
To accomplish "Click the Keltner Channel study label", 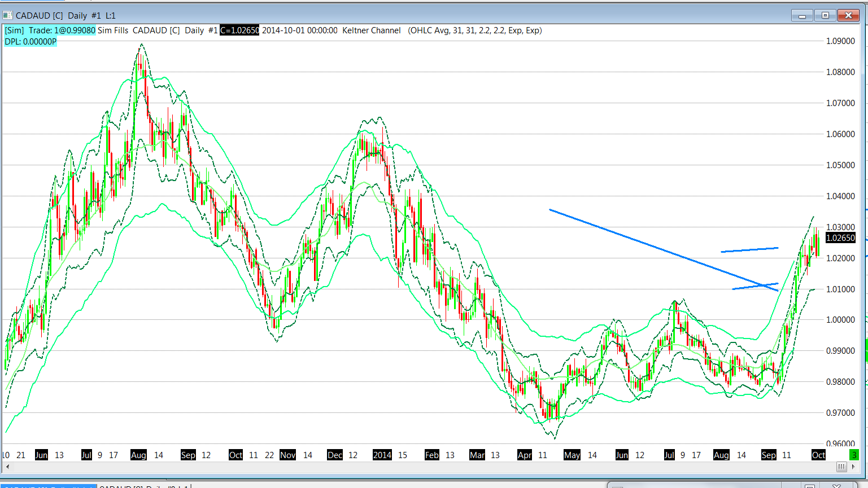I will (x=371, y=30).
